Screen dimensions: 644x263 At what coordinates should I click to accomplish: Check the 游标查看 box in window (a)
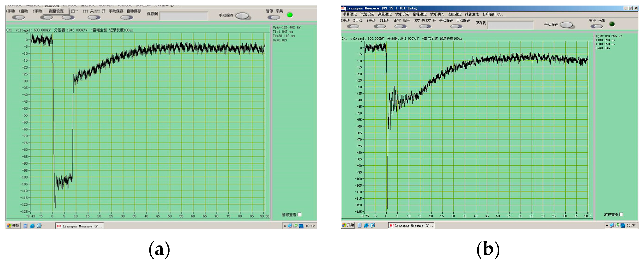(299, 215)
